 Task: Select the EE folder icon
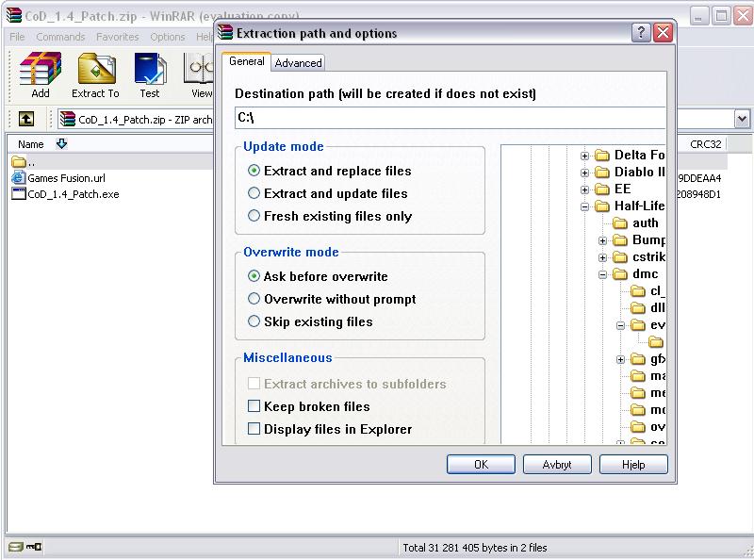(602, 189)
